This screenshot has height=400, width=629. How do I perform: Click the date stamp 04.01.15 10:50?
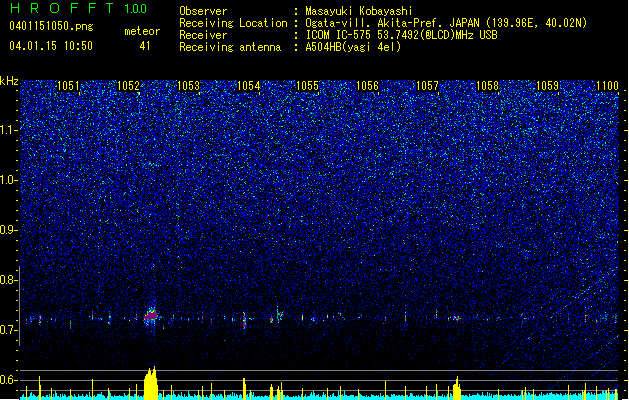(51, 46)
